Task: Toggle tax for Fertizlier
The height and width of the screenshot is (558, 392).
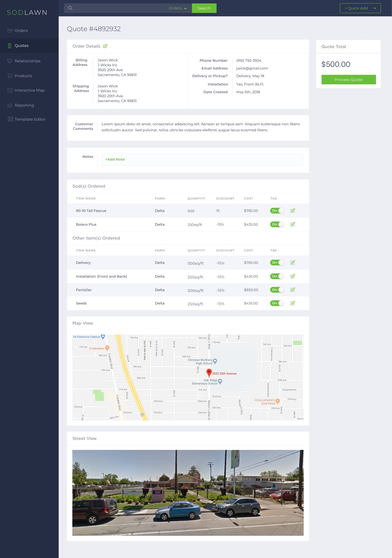Action: pos(277,290)
